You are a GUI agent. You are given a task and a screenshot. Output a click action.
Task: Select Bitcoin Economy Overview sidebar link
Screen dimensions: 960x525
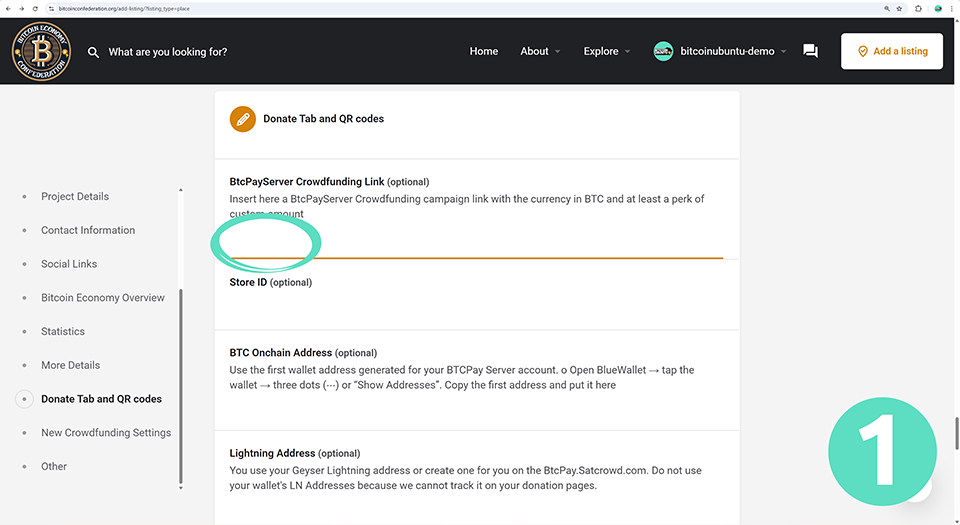click(103, 298)
